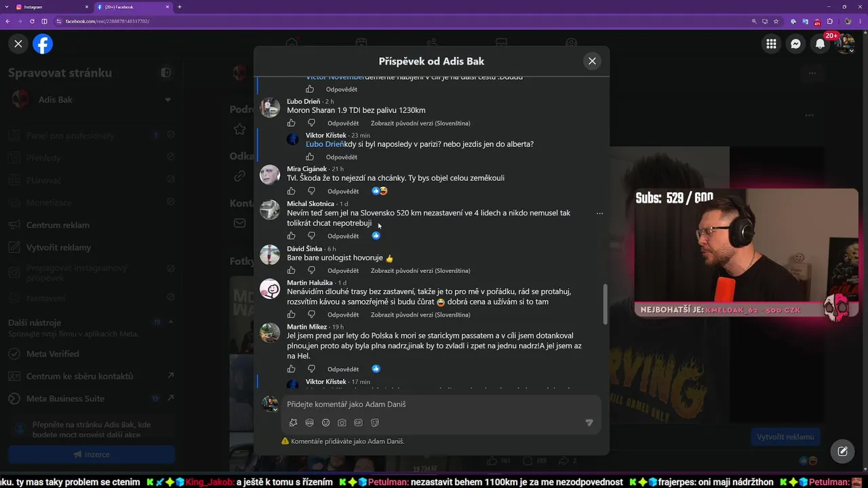The image size is (868, 488).
Task: Open the Facebook home logo
Action: point(43,44)
